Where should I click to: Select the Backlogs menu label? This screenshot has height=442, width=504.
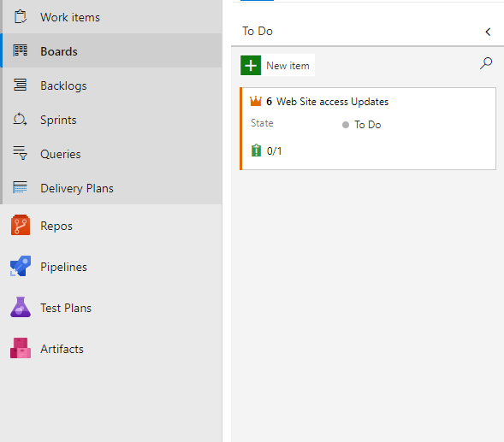point(63,85)
